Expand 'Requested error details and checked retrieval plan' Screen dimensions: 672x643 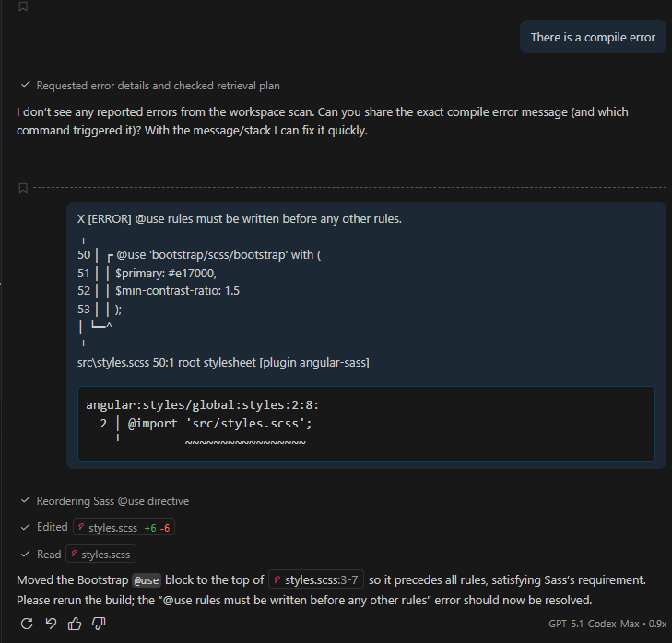[158, 86]
